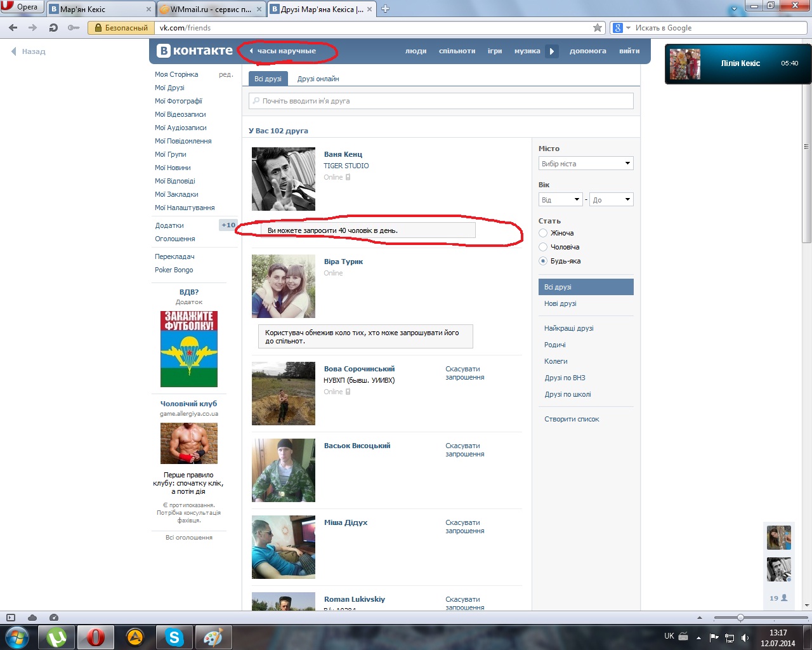The image size is (812, 650).
Task: Open a new tab with the plus icon
Action: [385, 9]
